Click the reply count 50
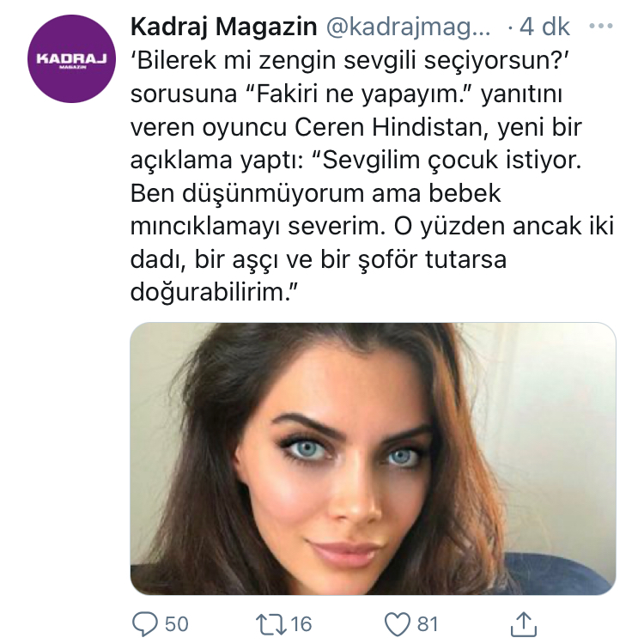The width and height of the screenshot is (644, 644). [177, 624]
